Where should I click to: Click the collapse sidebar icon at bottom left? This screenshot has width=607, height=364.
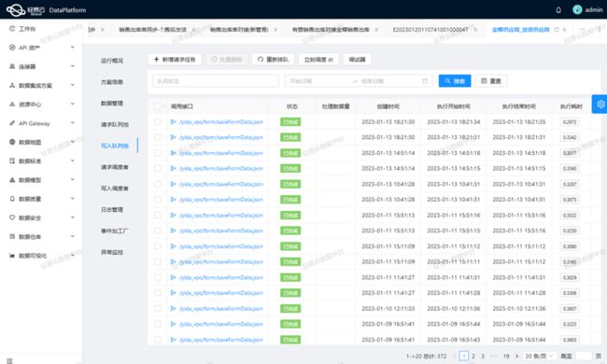click(x=9, y=360)
